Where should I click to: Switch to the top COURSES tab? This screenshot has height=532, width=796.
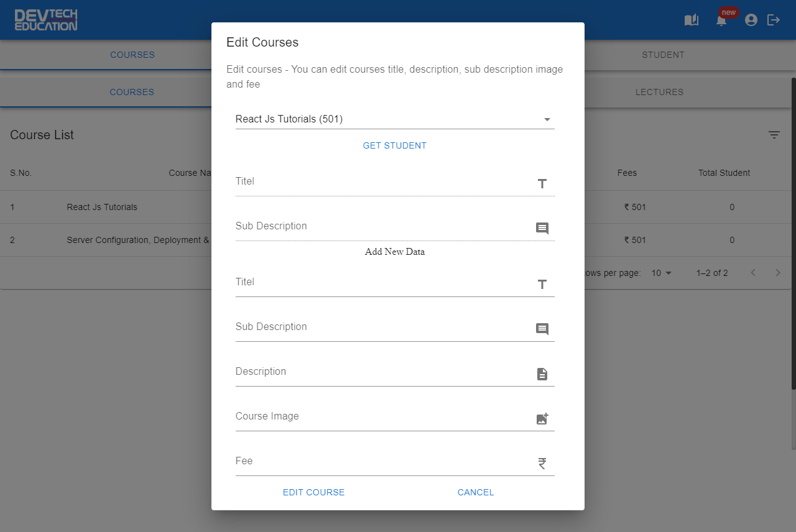[132, 55]
